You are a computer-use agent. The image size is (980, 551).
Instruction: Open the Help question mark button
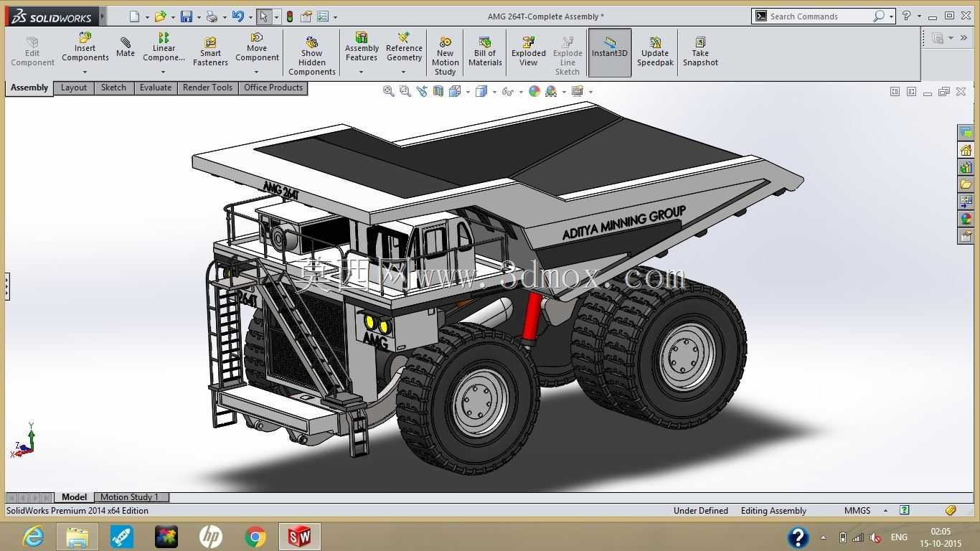click(x=906, y=16)
